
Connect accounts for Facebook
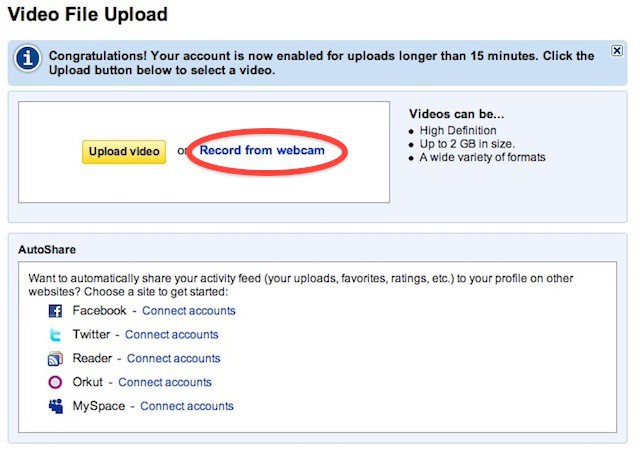[x=189, y=311]
